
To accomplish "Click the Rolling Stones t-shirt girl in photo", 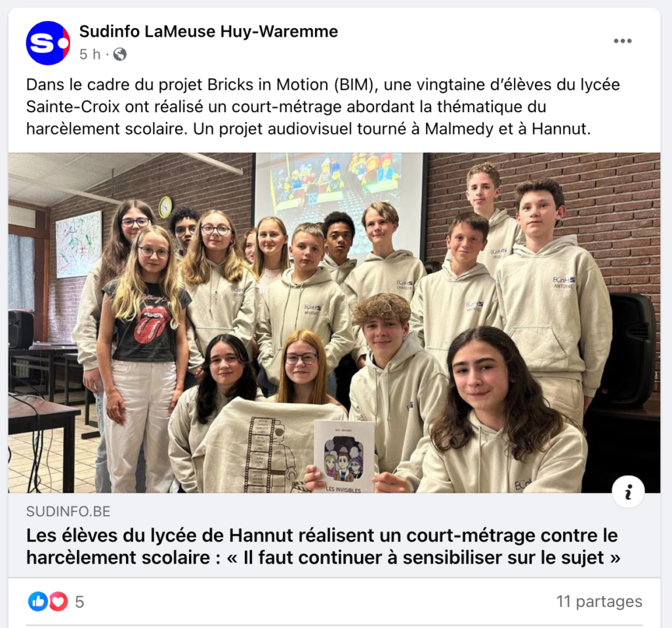I will pos(145,356).
